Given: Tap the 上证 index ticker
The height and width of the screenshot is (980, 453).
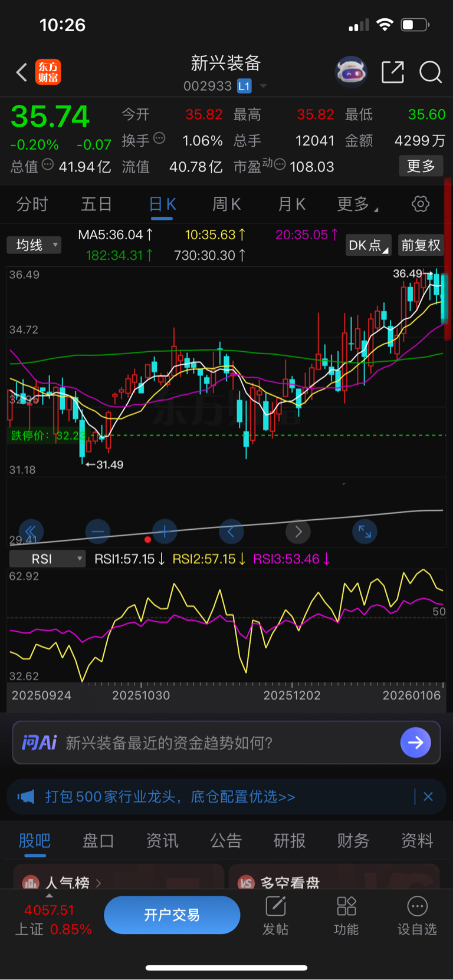Looking at the screenshot, I should pos(53,919).
